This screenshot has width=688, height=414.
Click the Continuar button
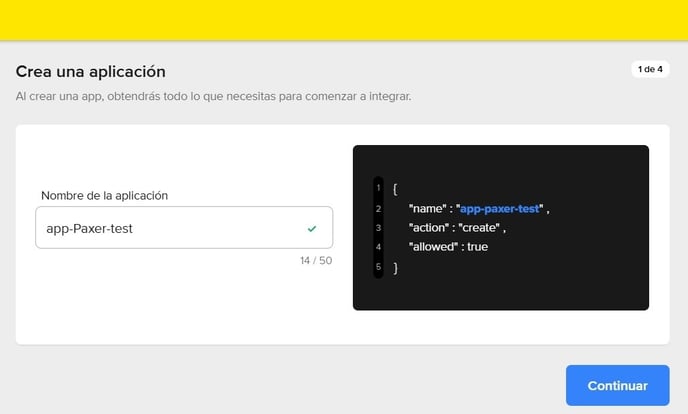(x=617, y=385)
